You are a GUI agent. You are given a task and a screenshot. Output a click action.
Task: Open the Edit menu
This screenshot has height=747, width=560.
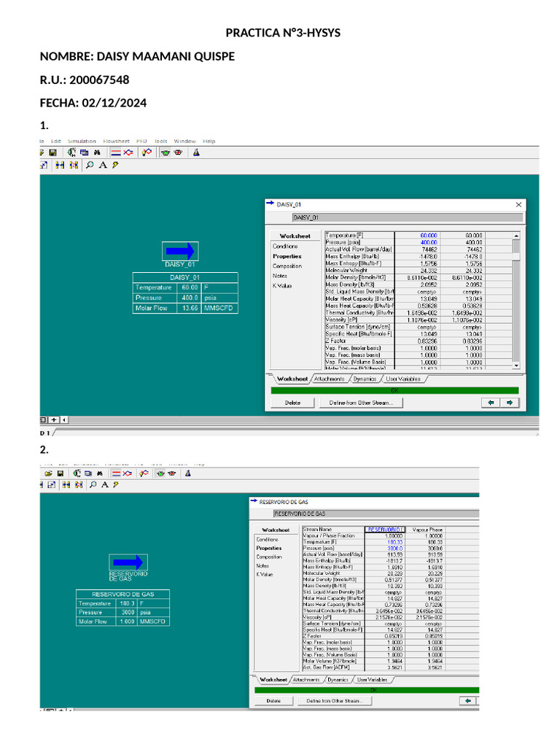point(55,141)
